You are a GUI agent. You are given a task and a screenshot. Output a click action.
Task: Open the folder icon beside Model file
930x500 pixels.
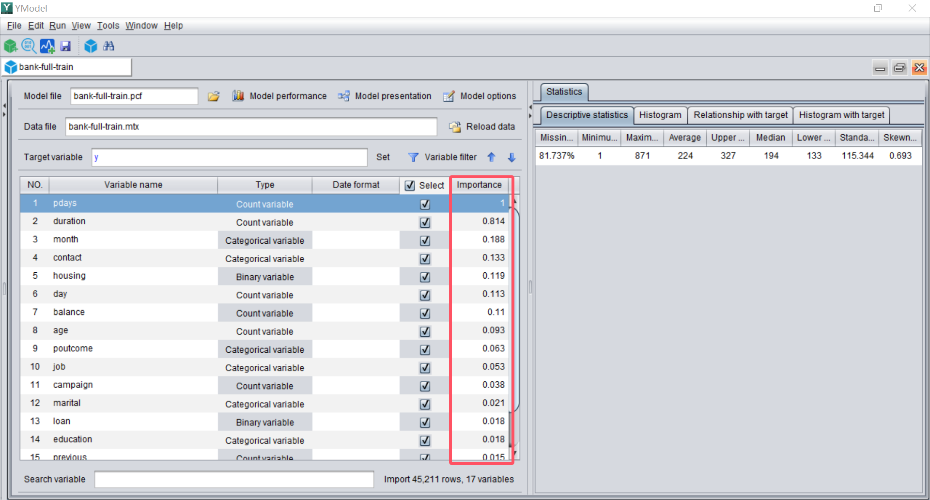point(213,96)
